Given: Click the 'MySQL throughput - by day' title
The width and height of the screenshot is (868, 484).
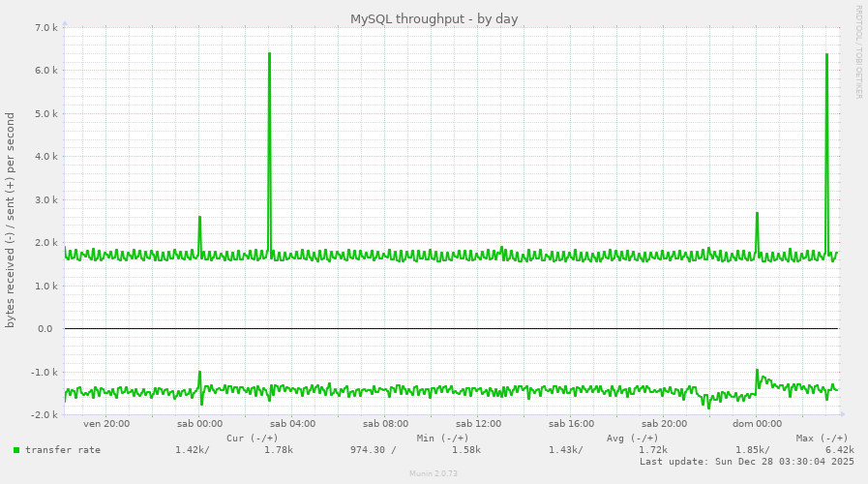Looking at the screenshot, I should click(x=434, y=18).
